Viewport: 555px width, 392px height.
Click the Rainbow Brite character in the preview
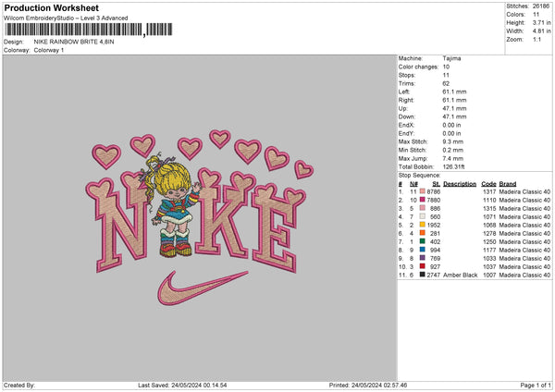click(x=172, y=205)
